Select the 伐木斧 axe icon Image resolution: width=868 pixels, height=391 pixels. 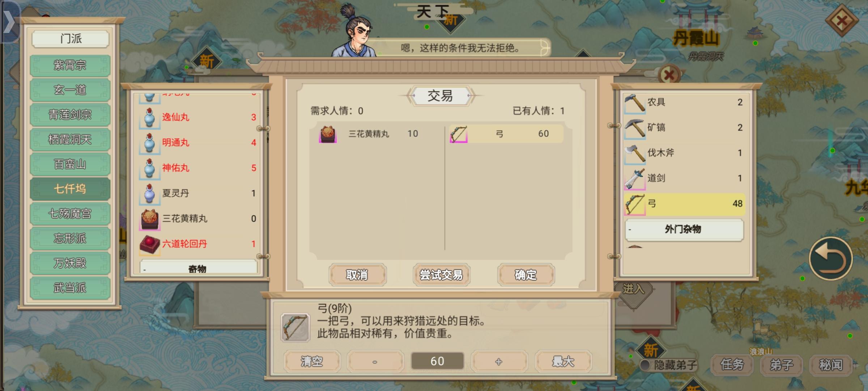[635, 154]
